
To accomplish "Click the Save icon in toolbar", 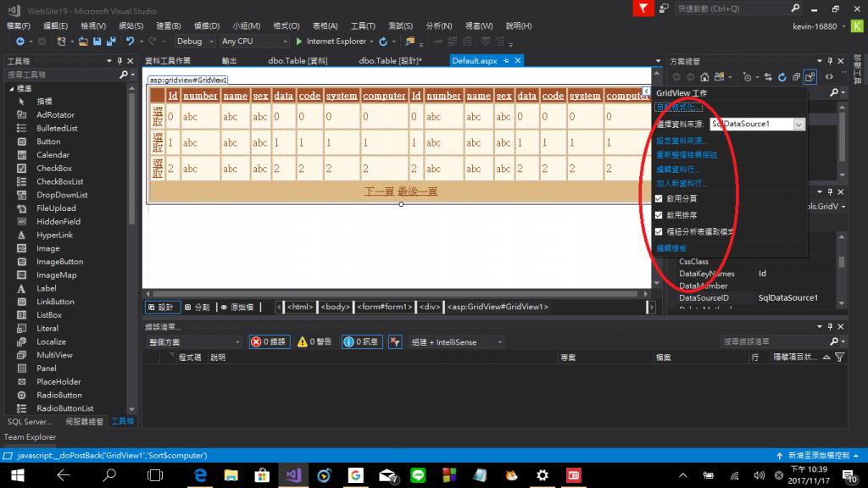I will [97, 42].
